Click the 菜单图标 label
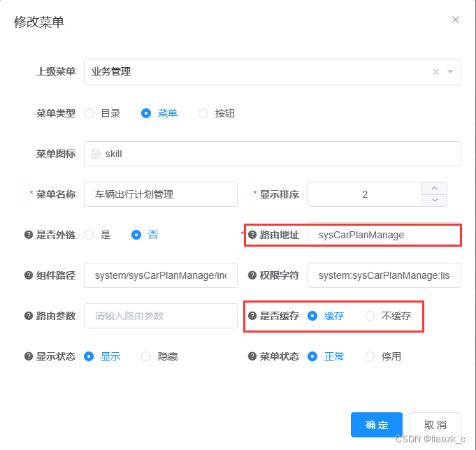476x450 pixels. pyautogui.click(x=56, y=154)
